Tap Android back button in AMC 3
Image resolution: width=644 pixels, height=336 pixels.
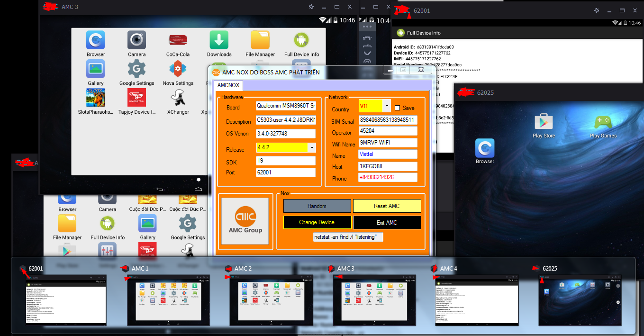tap(160, 190)
